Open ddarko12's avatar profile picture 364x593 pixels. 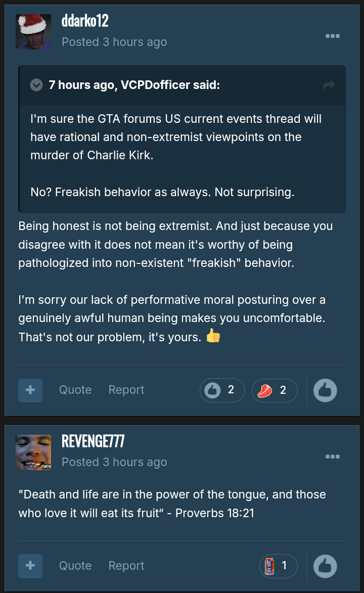pyautogui.click(x=33, y=32)
